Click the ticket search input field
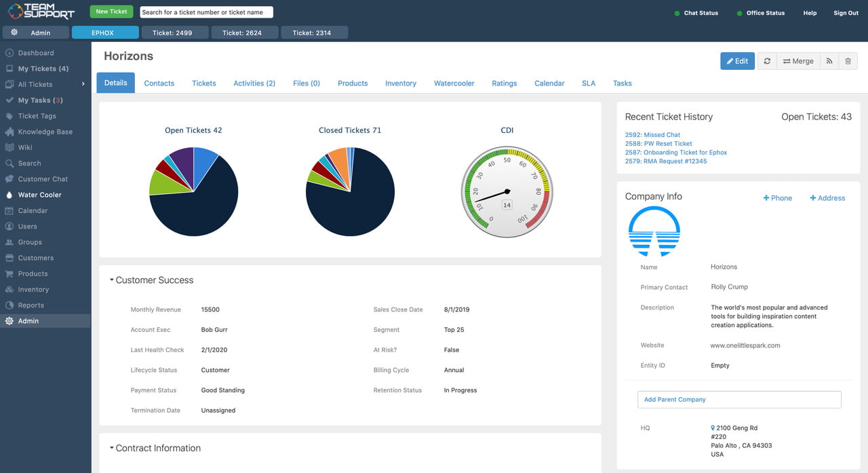The image size is (868, 473). 206,12
